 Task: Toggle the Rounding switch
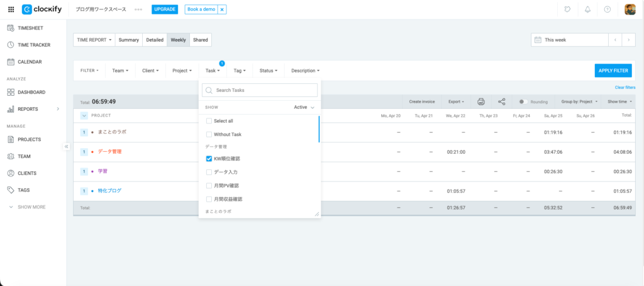pos(523,101)
